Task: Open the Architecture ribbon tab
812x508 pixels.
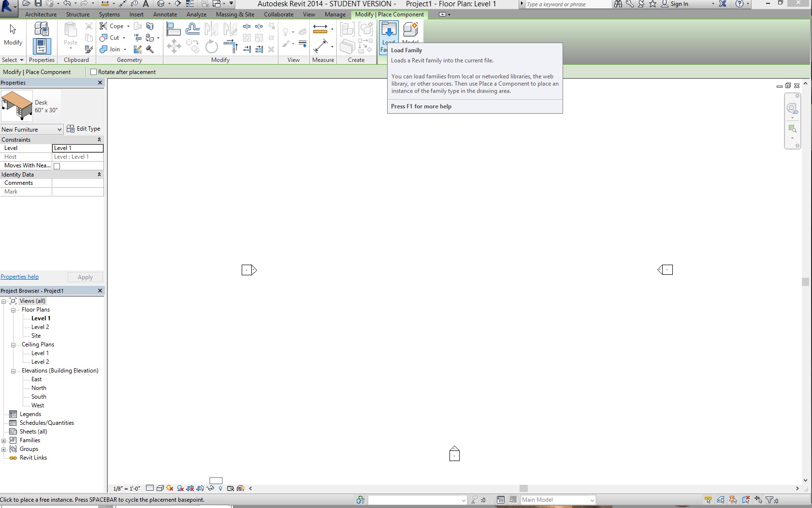Action: (41, 15)
